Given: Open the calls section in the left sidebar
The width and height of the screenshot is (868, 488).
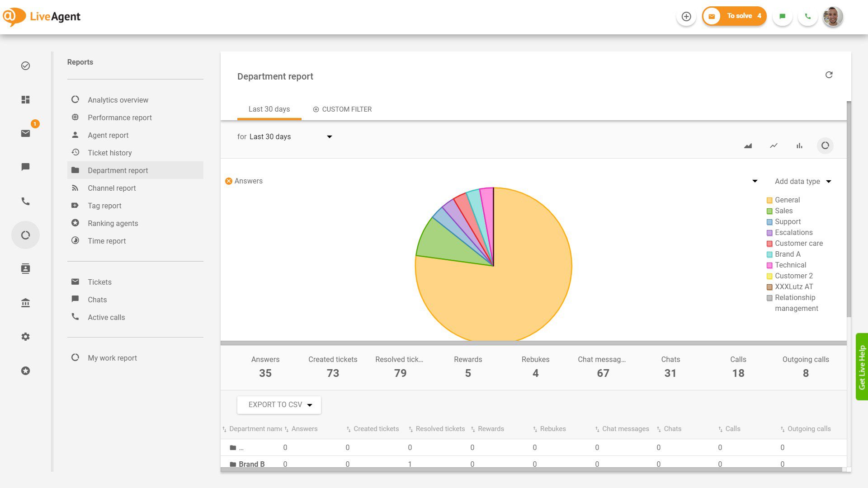Looking at the screenshot, I should coord(25,201).
